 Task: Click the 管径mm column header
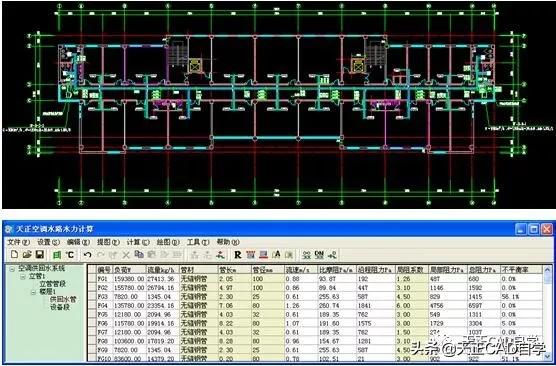(x=268, y=270)
